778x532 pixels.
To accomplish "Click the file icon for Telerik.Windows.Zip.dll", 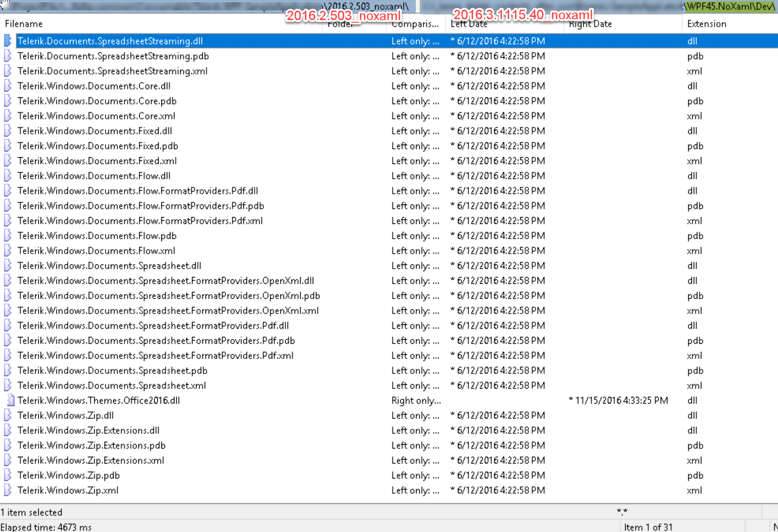I will [8, 415].
